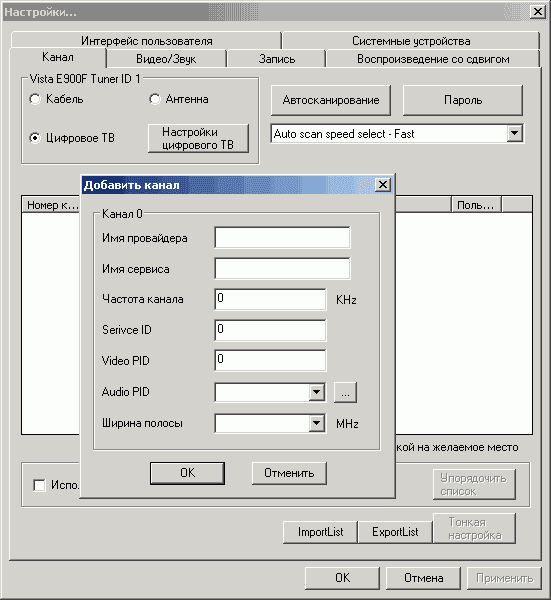Click the Serivce ID input field
This screenshot has width=551, height=600.
(270, 330)
